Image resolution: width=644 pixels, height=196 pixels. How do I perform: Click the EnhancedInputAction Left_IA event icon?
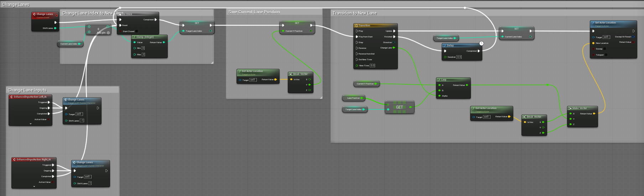coord(11,97)
